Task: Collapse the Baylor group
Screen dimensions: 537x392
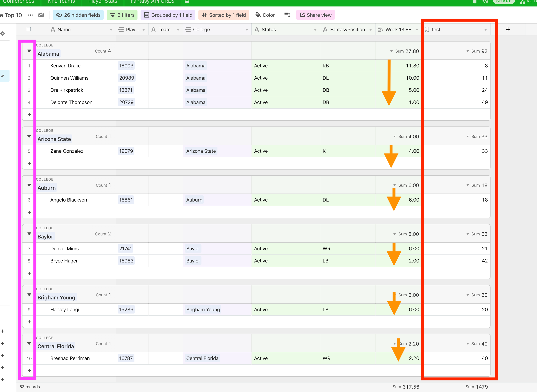Action: click(x=29, y=234)
